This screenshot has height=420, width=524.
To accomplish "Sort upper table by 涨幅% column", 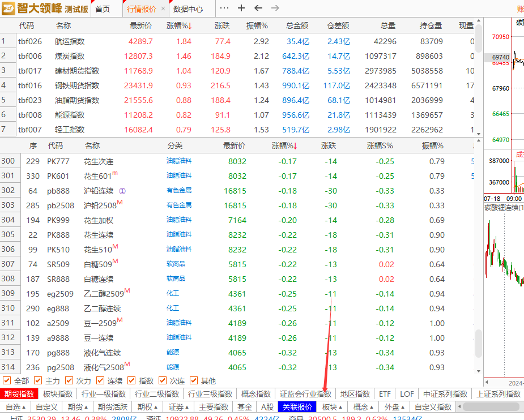I will [x=179, y=25].
